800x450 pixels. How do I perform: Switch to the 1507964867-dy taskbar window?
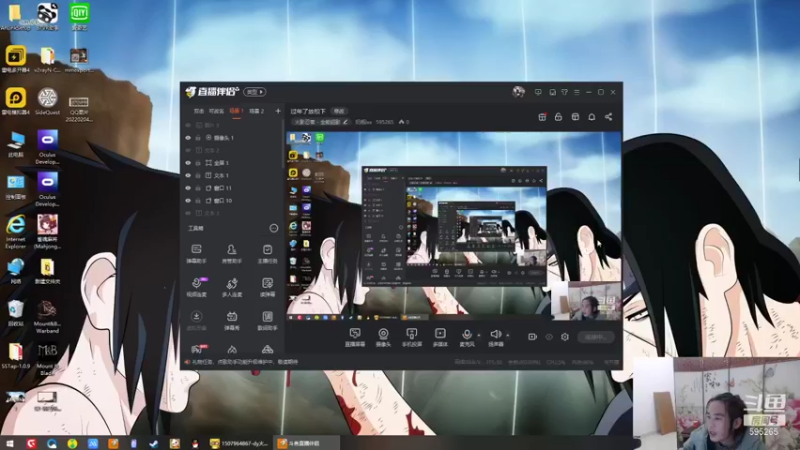coord(240,443)
